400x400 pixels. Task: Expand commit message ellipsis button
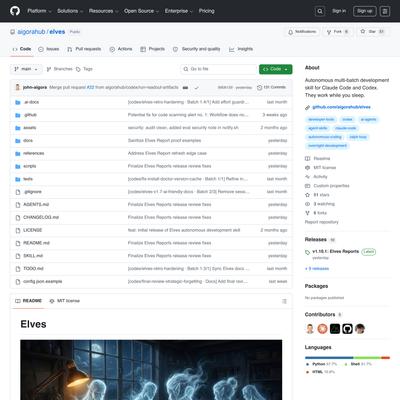(x=185, y=88)
